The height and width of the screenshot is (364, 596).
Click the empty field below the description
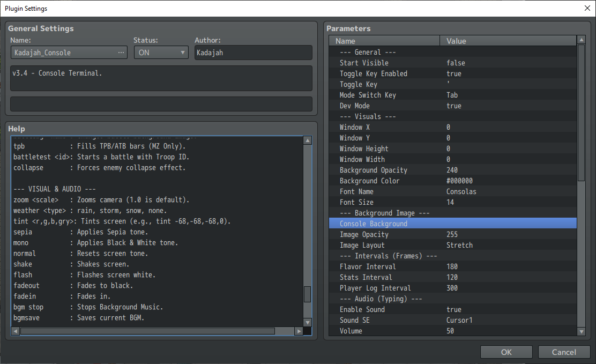[x=161, y=104]
